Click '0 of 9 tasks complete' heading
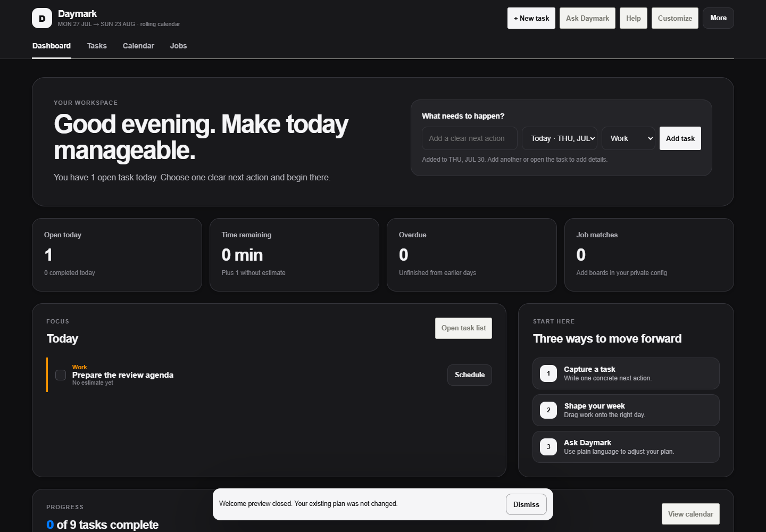 [x=102, y=525]
